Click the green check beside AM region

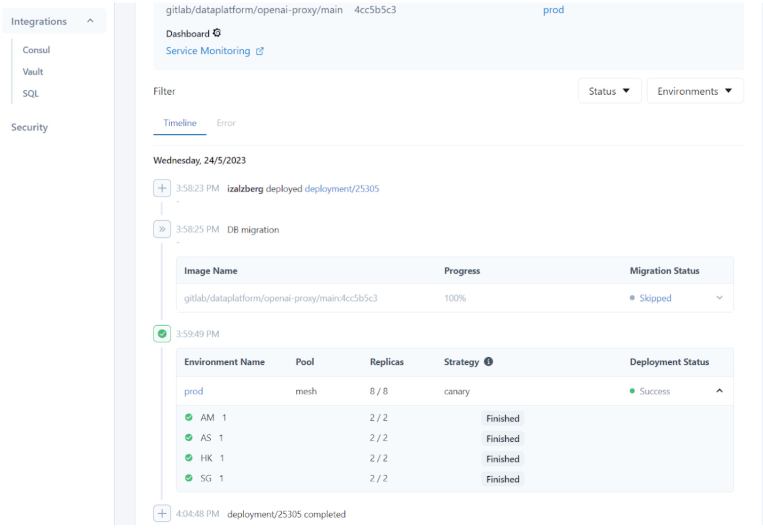click(x=188, y=417)
